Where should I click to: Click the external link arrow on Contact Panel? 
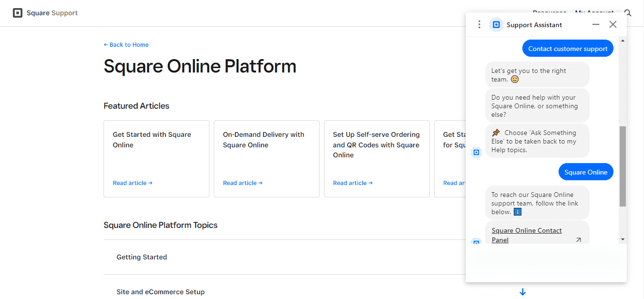578,240
